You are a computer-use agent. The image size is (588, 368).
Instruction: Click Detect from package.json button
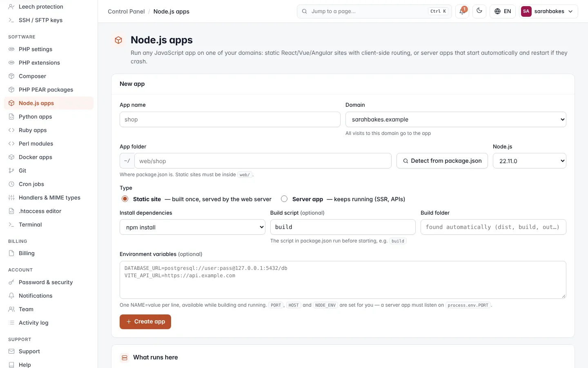442,161
